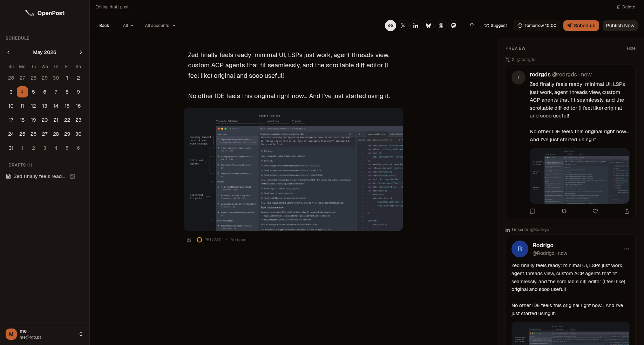Go Back from the draft editor

coord(104,26)
